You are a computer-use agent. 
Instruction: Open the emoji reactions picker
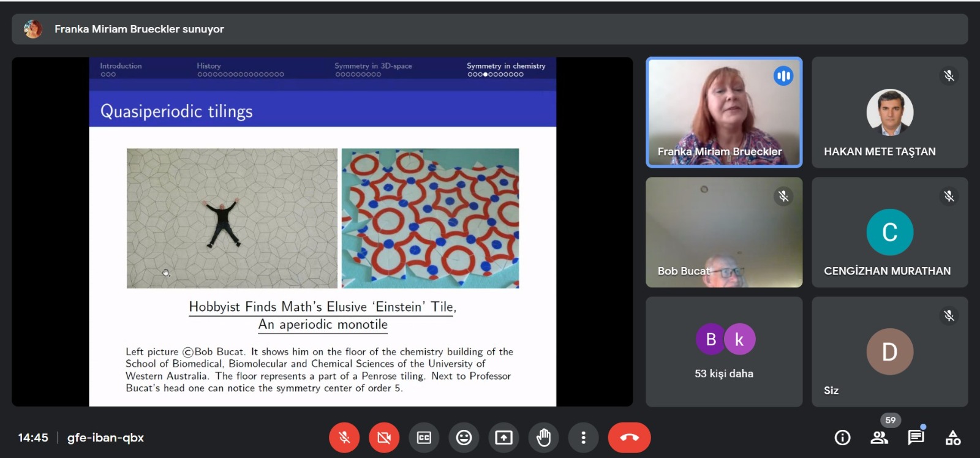click(464, 438)
